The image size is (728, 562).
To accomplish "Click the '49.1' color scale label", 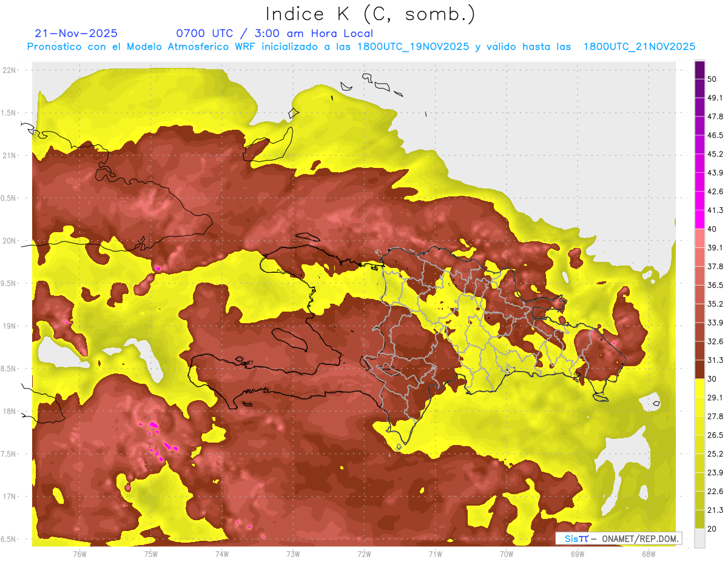I will click(715, 98).
